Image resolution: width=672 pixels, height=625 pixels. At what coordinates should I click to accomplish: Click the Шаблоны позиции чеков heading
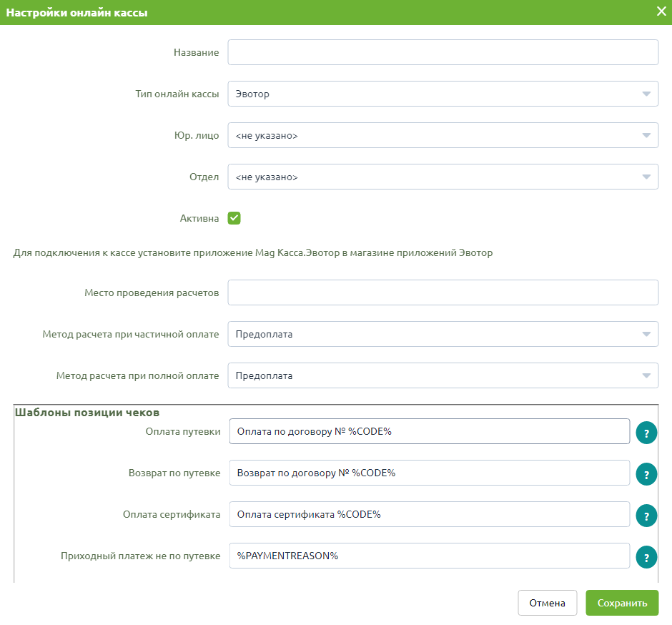(87, 413)
